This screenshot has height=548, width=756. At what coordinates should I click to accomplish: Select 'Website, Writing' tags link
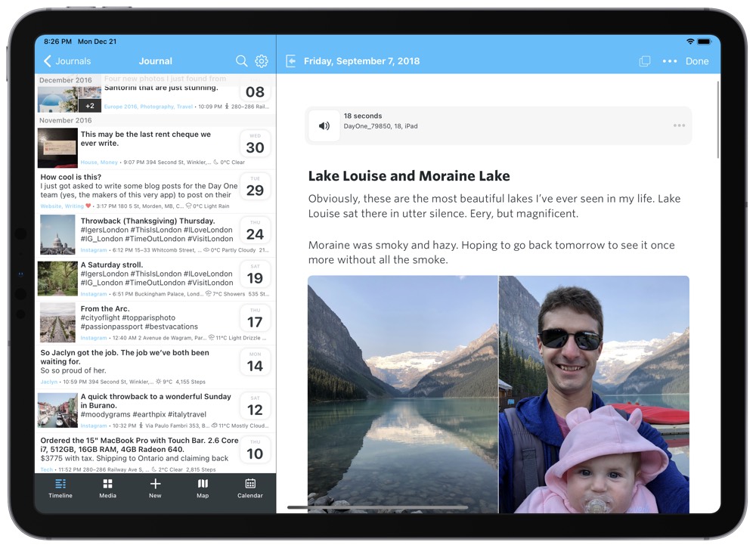(x=62, y=206)
